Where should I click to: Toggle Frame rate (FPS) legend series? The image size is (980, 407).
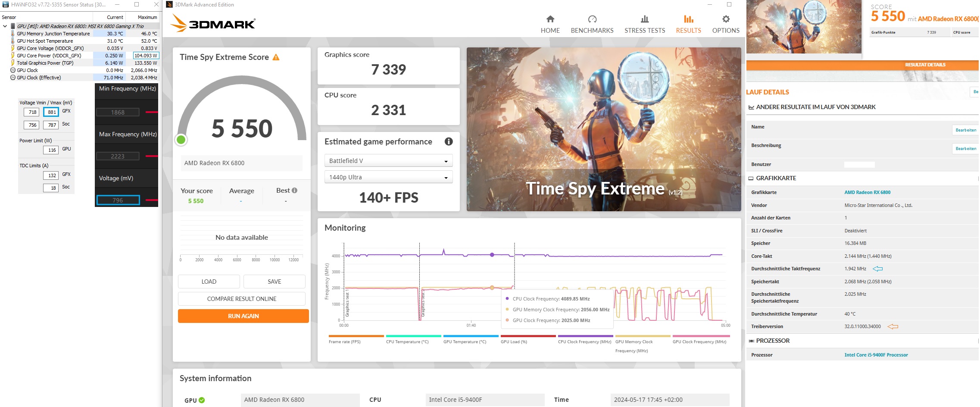[356, 339]
